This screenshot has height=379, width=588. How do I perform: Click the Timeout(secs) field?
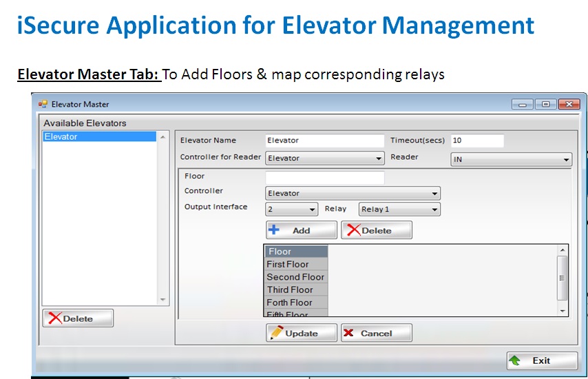477,141
